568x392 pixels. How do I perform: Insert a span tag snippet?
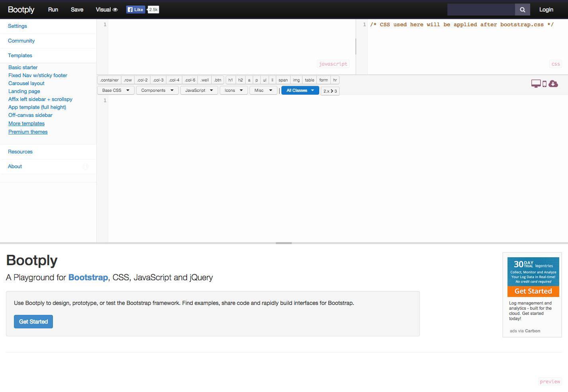coord(283,80)
